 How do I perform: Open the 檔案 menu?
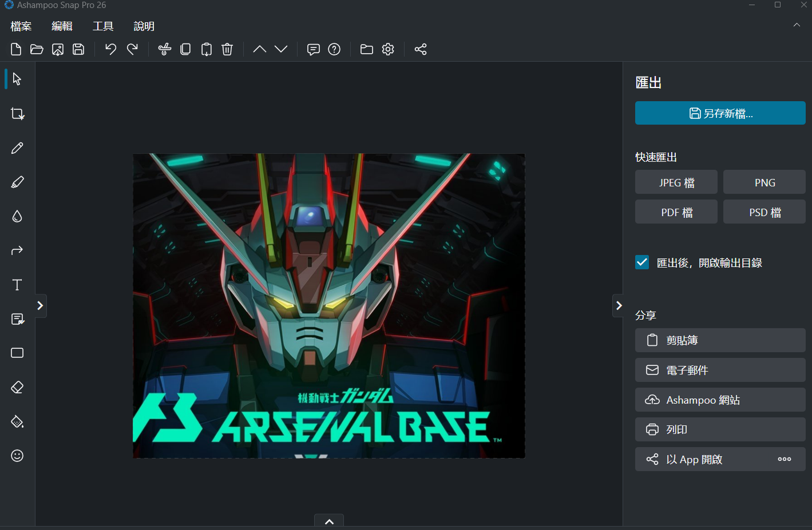coord(21,26)
